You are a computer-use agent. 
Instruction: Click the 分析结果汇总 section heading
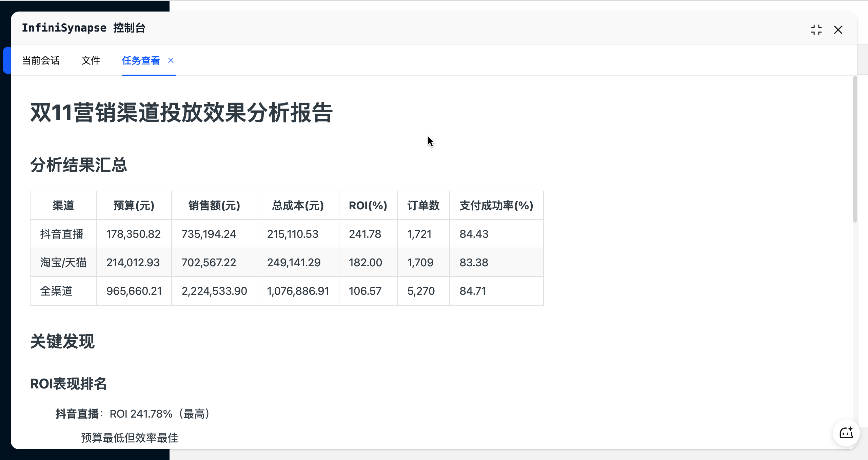click(78, 165)
